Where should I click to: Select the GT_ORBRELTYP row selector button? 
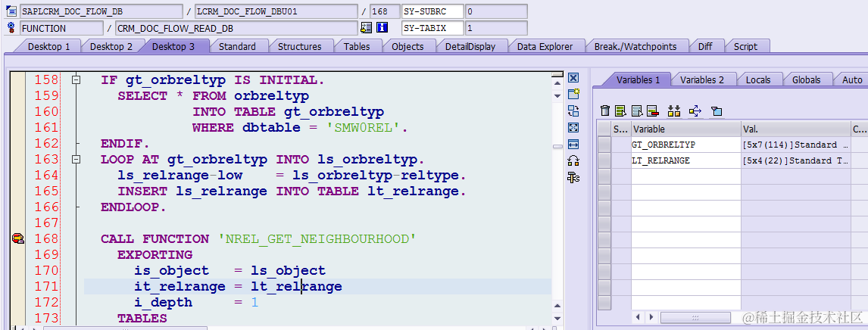(604, 145)
